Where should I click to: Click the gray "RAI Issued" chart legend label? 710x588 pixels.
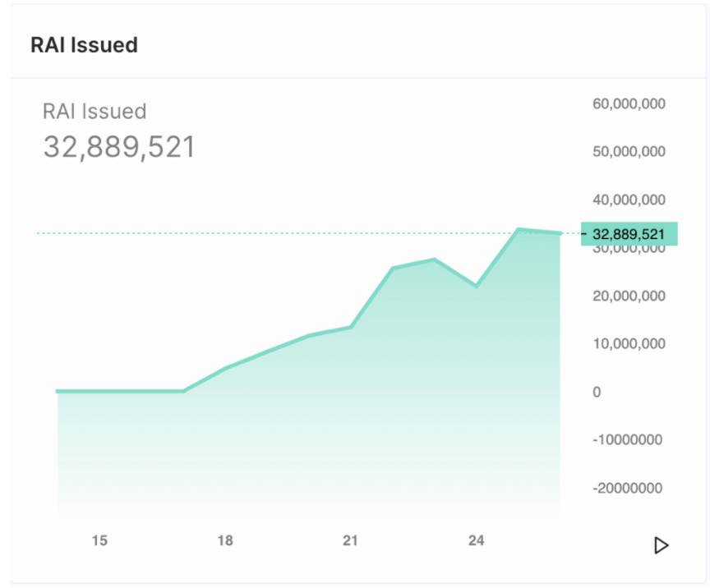tap(95, 111)
